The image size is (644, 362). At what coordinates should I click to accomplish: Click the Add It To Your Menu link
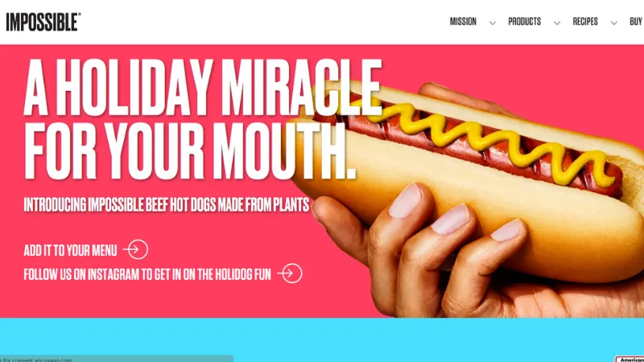coord(70,250)
